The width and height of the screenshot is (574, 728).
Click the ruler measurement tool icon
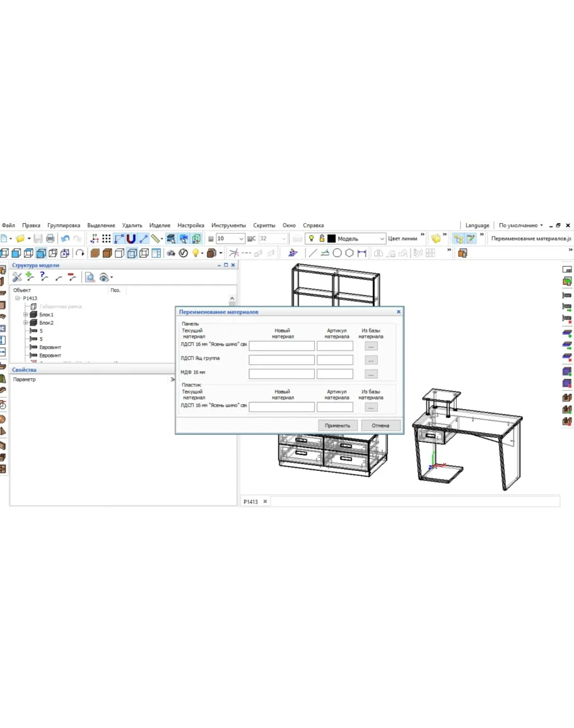point(155,239)
